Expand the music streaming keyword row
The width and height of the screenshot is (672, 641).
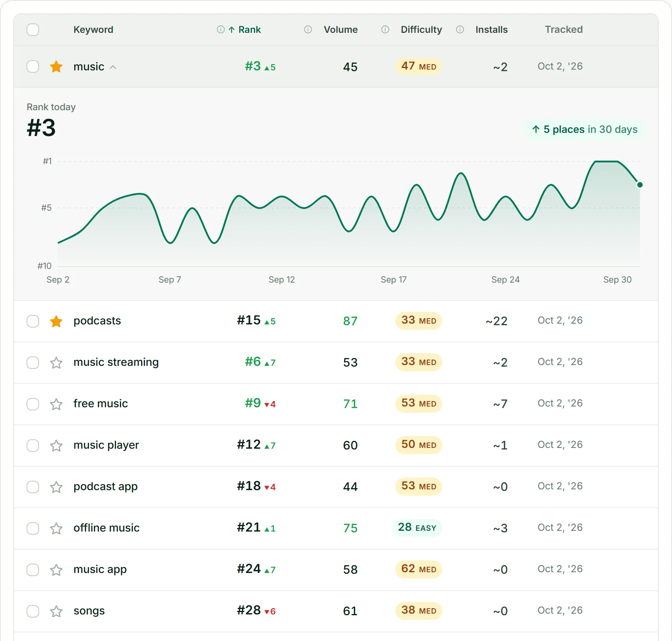click(x=336, y=363)
